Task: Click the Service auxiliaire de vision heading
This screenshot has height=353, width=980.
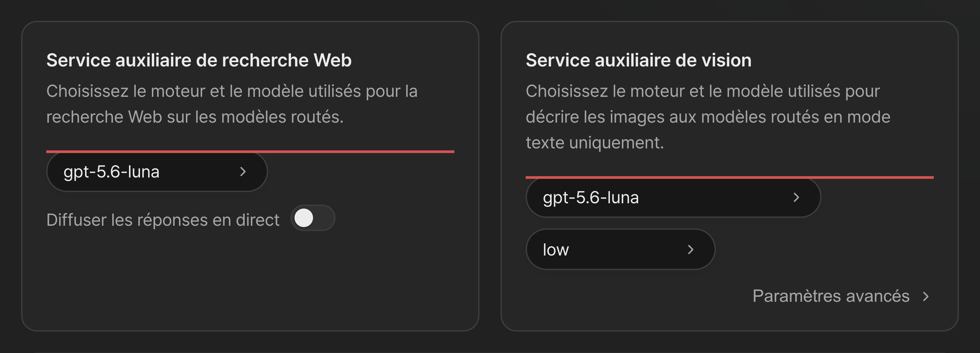Action: pyautogui.click(x=639, y=60)
